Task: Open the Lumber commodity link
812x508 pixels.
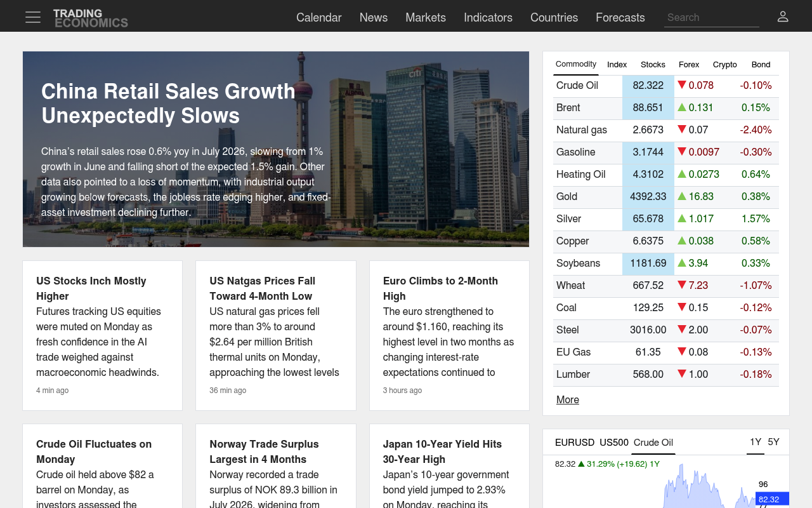Action: 573,375
